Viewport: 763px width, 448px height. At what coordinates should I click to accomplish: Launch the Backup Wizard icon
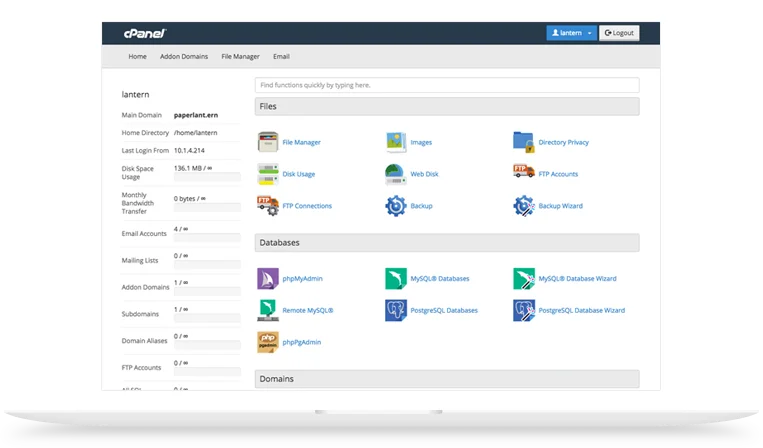524,206
